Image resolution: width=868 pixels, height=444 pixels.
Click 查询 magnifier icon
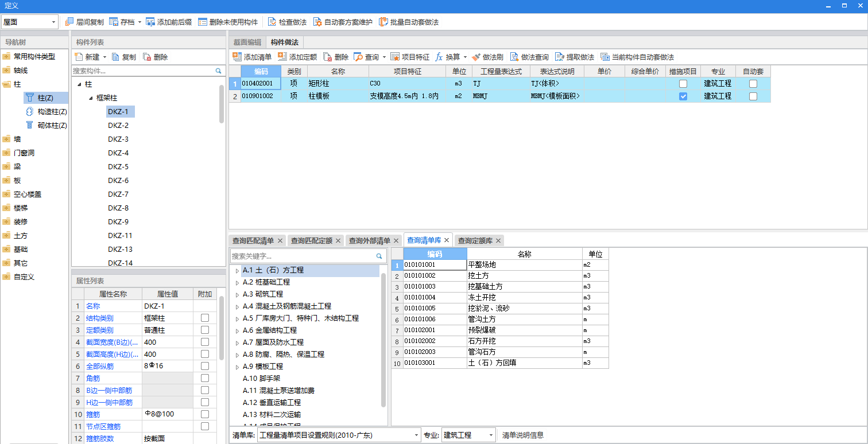[x=358, y=57]
